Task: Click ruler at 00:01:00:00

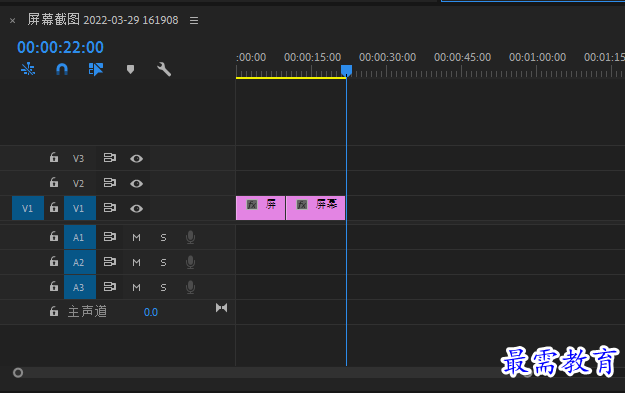Action: coord(537,57)
